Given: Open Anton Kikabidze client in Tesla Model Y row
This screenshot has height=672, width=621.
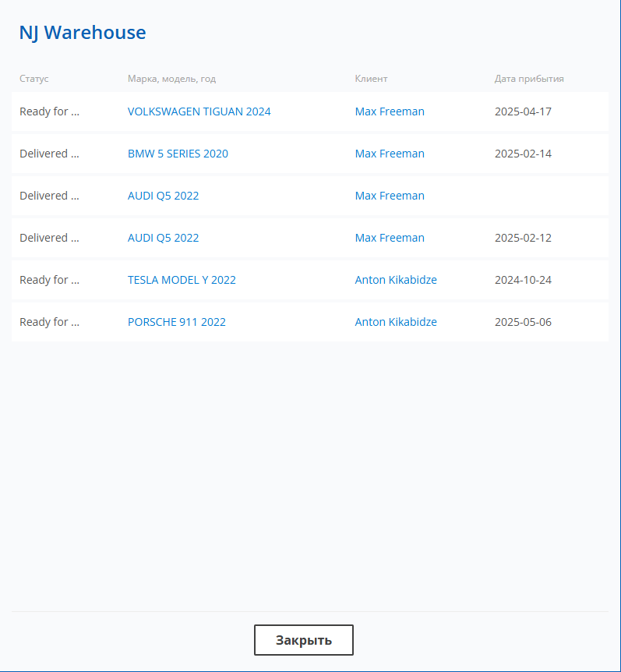Looking at the screenshot, I should [x=396, y=280].
